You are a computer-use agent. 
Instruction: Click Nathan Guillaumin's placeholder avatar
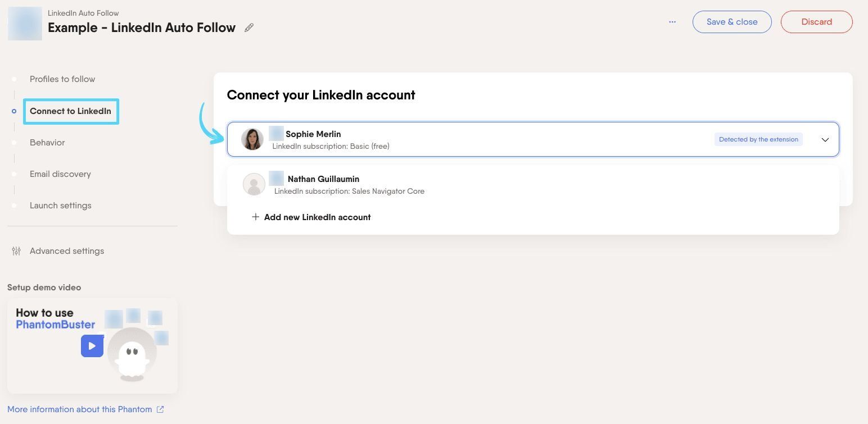(254, 184)
